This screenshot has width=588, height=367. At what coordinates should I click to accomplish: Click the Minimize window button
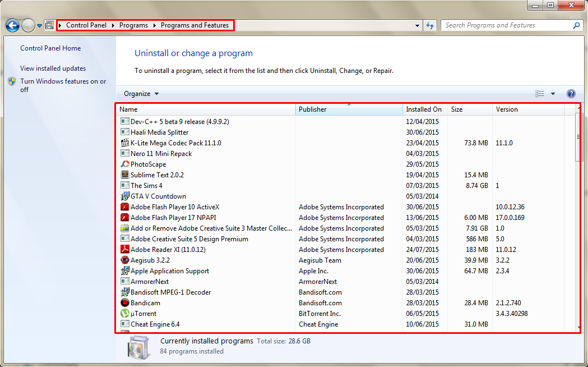(535, 5)
